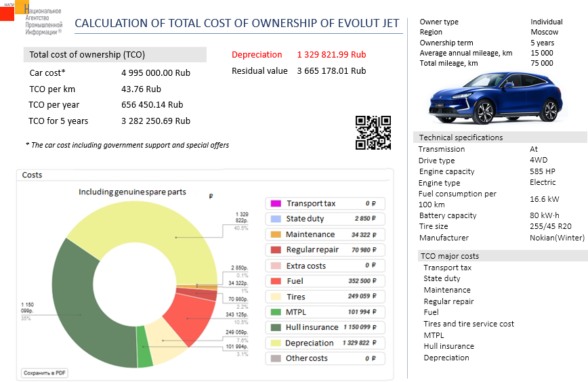Image resolution: width=588 pixels, height=382 pixels.
Task: Click the '34 322p.' chart data label
Action: coord(238,282)
